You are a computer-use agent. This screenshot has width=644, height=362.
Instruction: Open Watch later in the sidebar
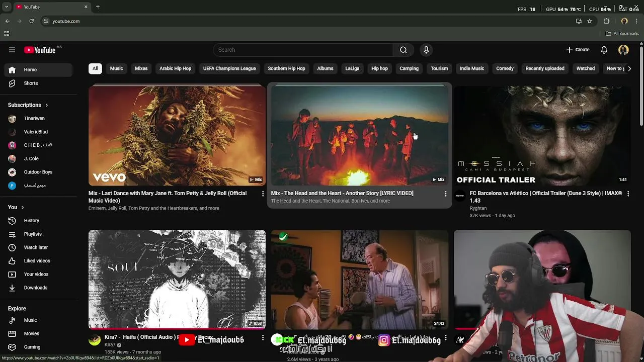[39, 247]
